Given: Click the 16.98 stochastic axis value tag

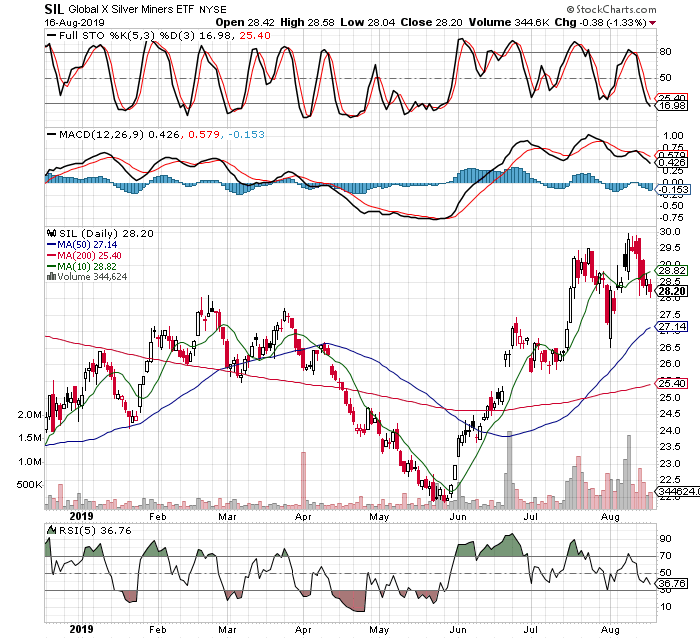Looking at the screenshot, I should tap(671, 106).
